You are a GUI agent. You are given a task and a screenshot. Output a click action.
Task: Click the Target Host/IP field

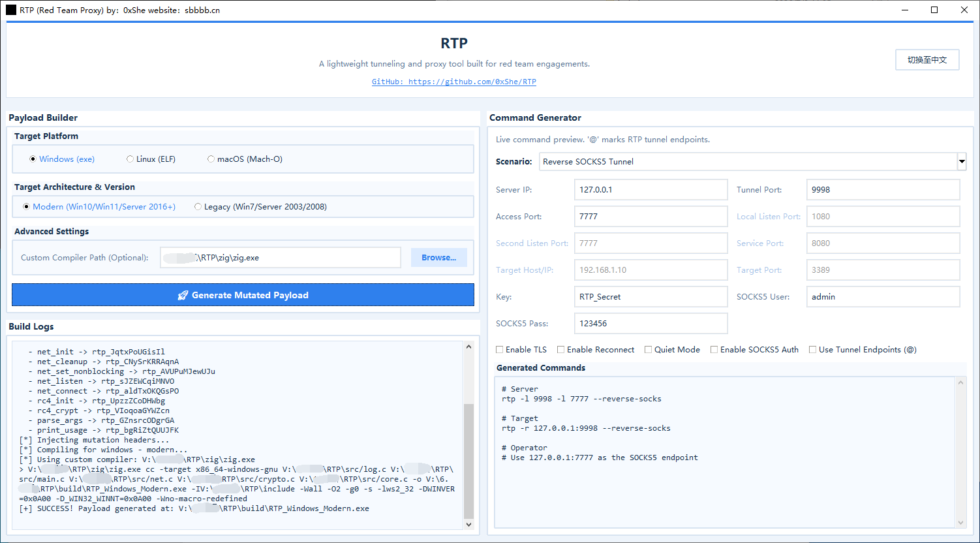point(651,270)
